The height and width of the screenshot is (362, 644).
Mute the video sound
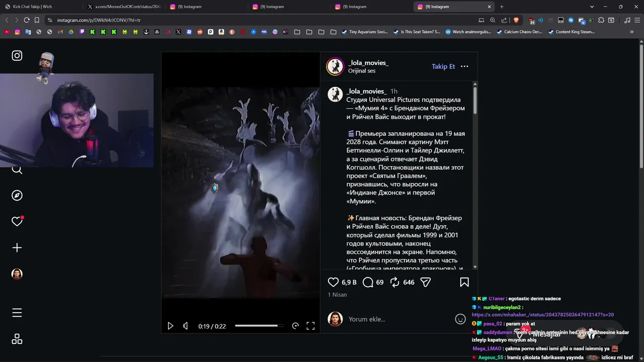coord(185,326)
